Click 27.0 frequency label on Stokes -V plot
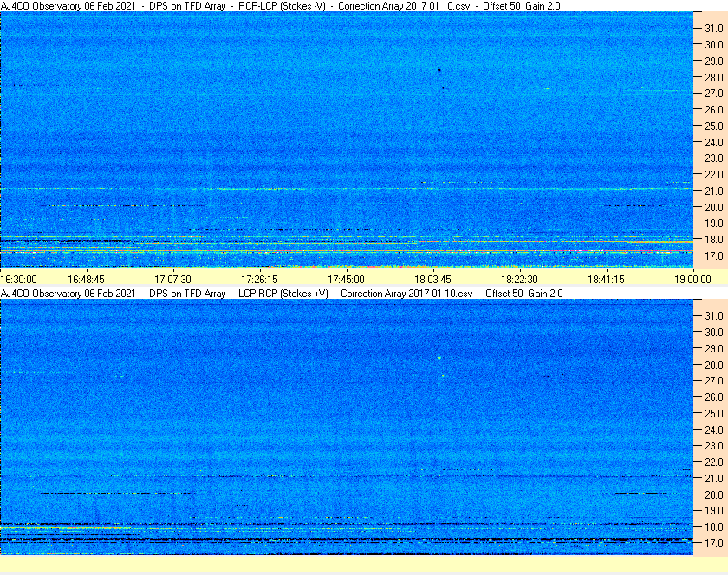 tap(714, 94)
